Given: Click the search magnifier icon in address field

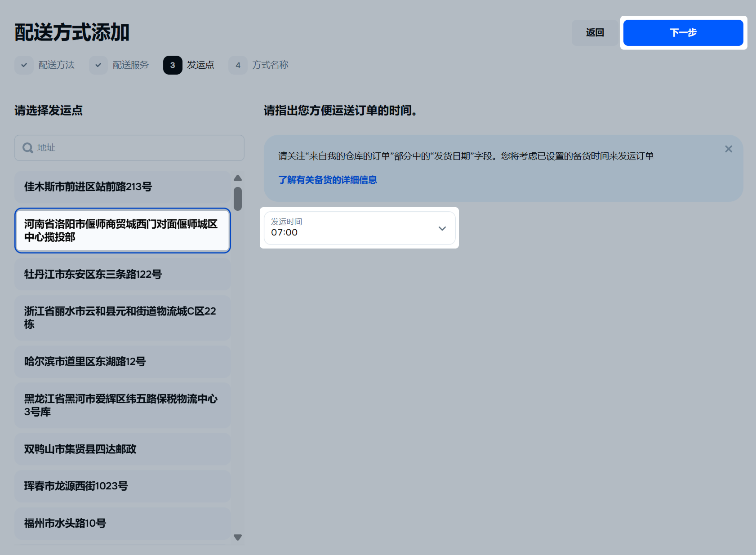Looking at the screenshot, I should (28, 148).
